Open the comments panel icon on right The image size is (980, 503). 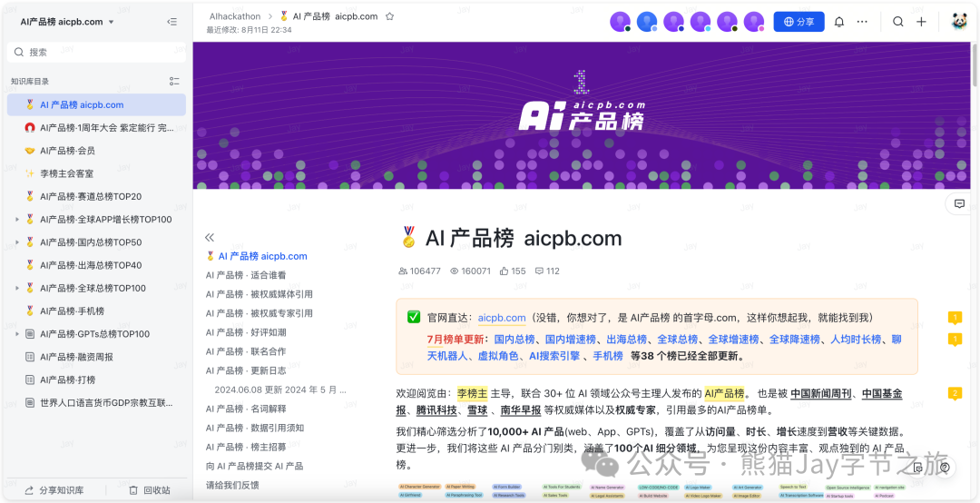pos(959,204)
